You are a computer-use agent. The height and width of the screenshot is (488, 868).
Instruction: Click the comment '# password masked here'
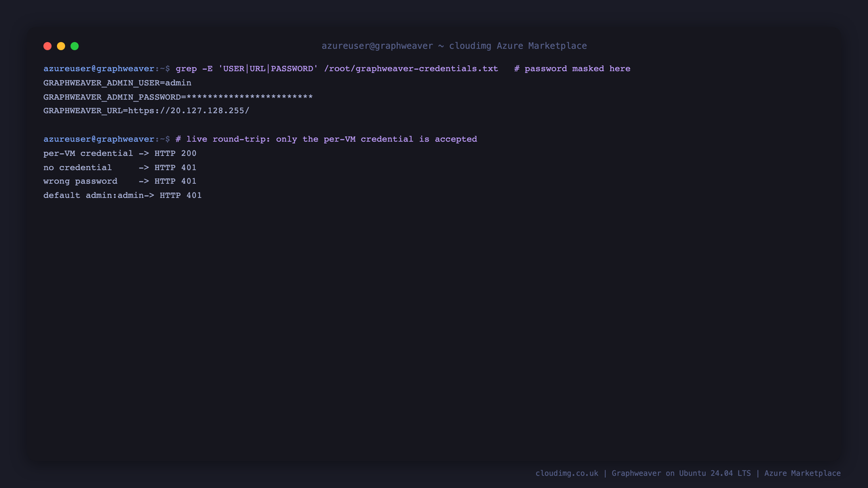[x=572, y=68]
